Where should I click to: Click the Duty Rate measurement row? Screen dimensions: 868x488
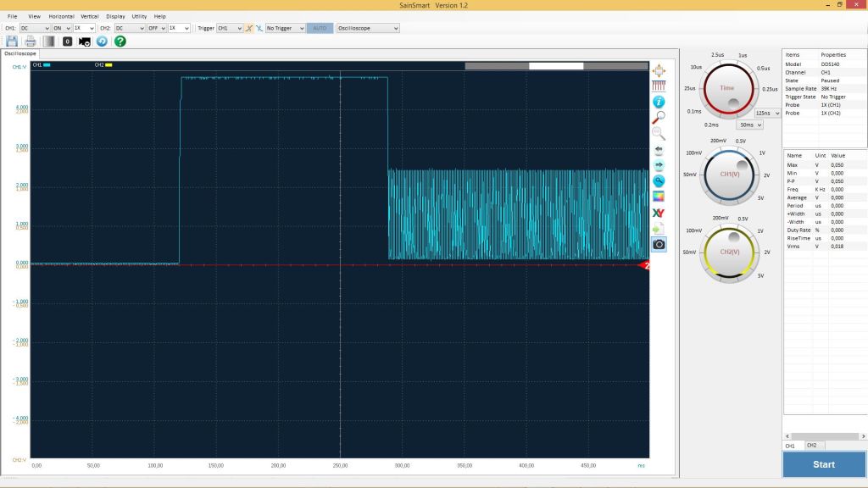pos(825,230)
